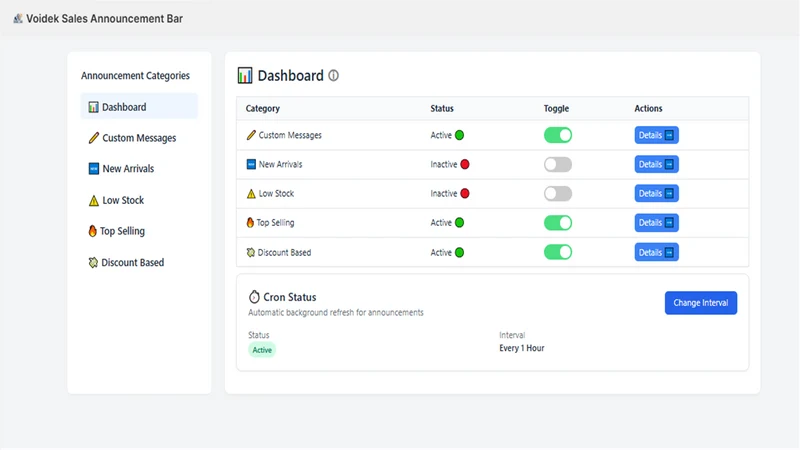800x450 pixels.
Task: Click the Discount Based badge icon in sidebar
Action: pyautogui.click(x=93, y=263)
